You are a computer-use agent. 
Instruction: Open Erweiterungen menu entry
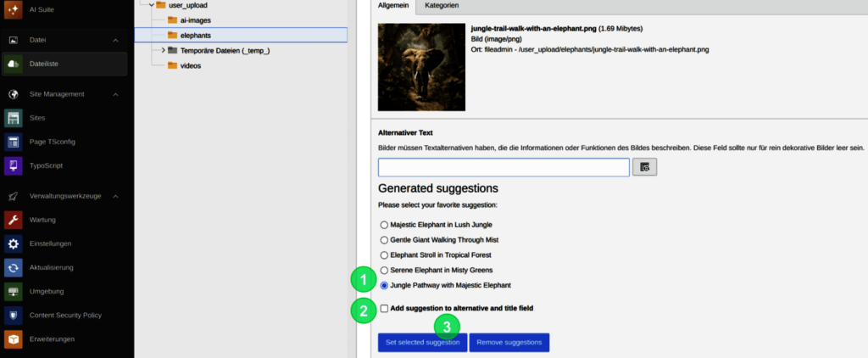point(52,339)
